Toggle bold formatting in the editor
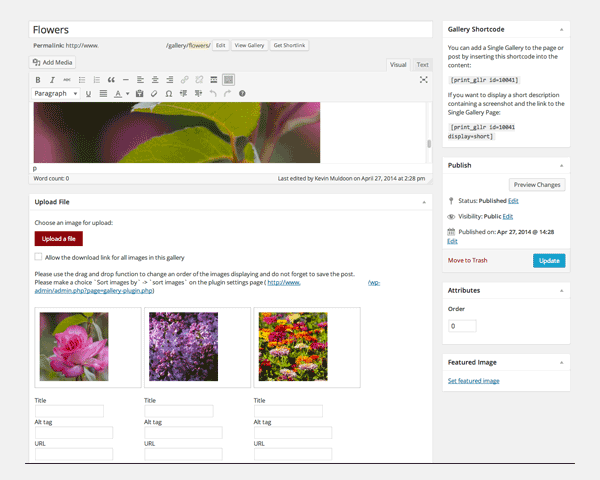Image resolution: width=600 pixels, height=480 pixels. 38,80
